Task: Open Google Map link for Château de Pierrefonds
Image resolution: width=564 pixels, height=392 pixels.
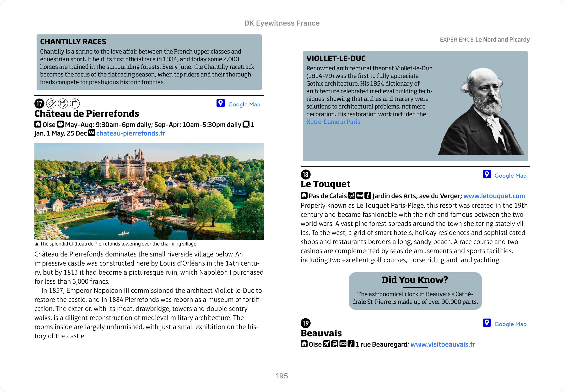Action: (x=244, y=104)
